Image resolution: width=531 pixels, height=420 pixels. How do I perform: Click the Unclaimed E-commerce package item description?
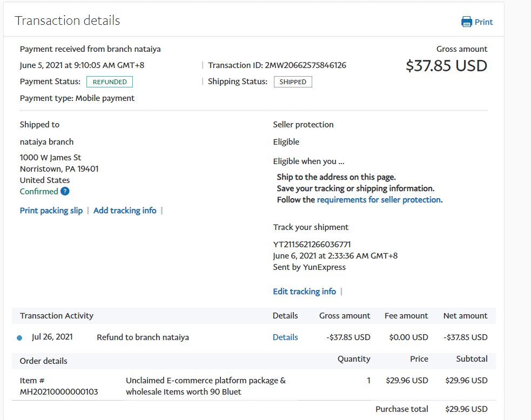coord(206,386)
